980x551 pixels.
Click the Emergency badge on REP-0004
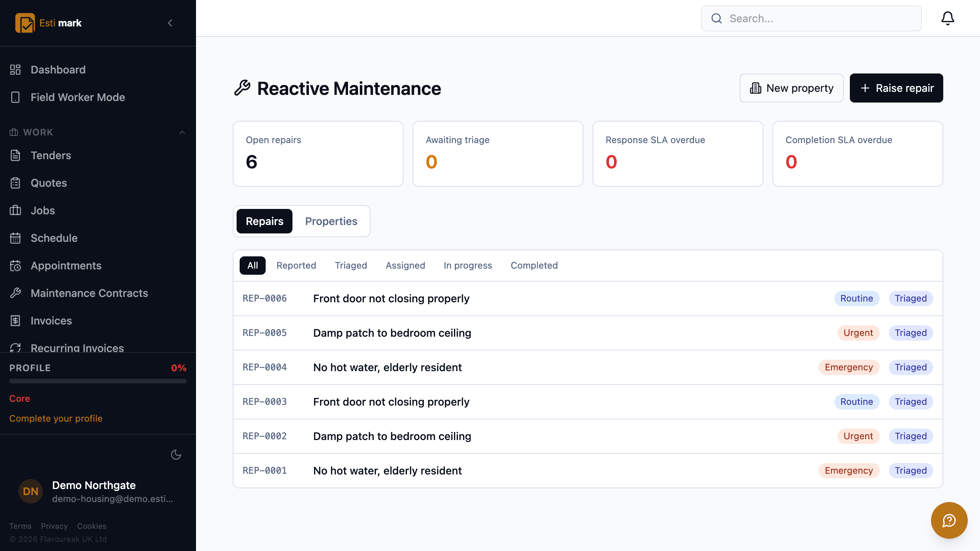pos(849,367)
